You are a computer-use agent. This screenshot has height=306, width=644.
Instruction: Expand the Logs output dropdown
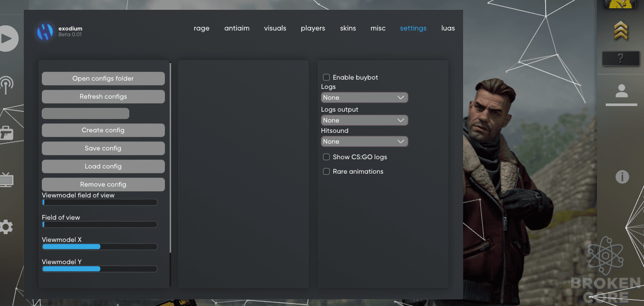pyautogui.click(x=364, y=120)
